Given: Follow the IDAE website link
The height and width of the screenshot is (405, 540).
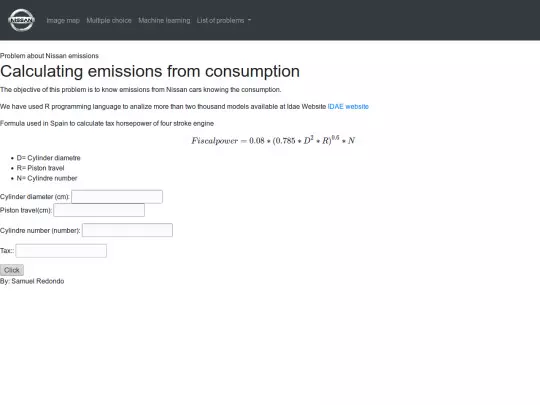Looking at the screenshot, I should click(348, 106).
